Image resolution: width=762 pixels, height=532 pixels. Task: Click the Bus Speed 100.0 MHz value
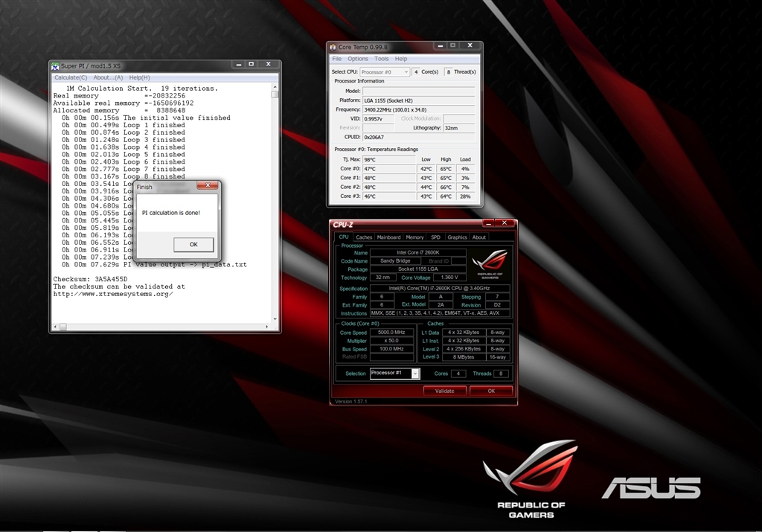pos(391,349)
